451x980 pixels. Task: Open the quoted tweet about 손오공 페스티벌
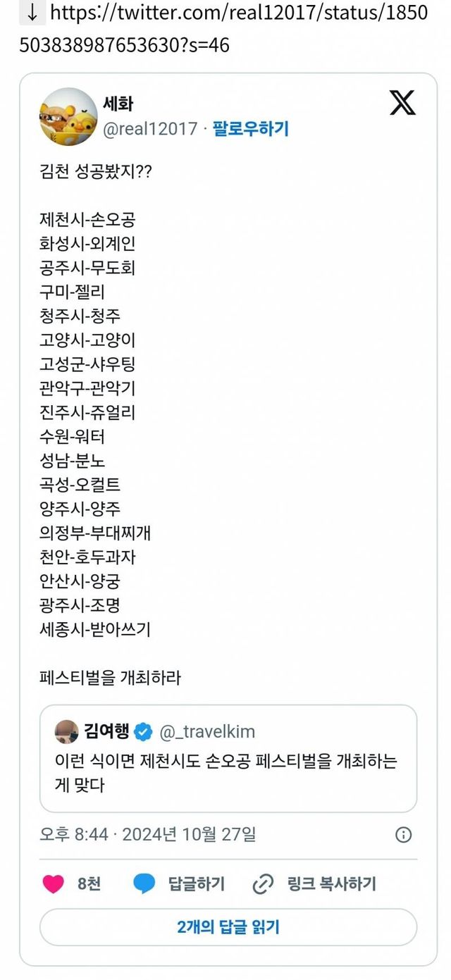tap(228, 771)
